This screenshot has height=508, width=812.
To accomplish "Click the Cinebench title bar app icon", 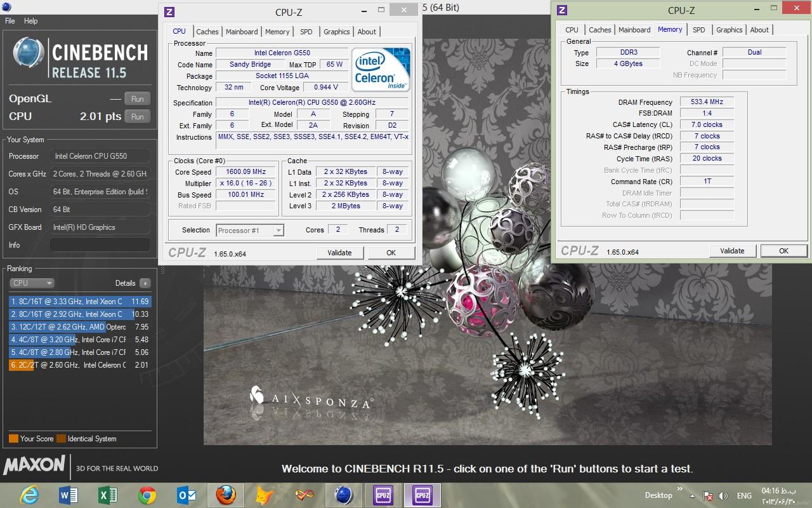I will point(6,8).
